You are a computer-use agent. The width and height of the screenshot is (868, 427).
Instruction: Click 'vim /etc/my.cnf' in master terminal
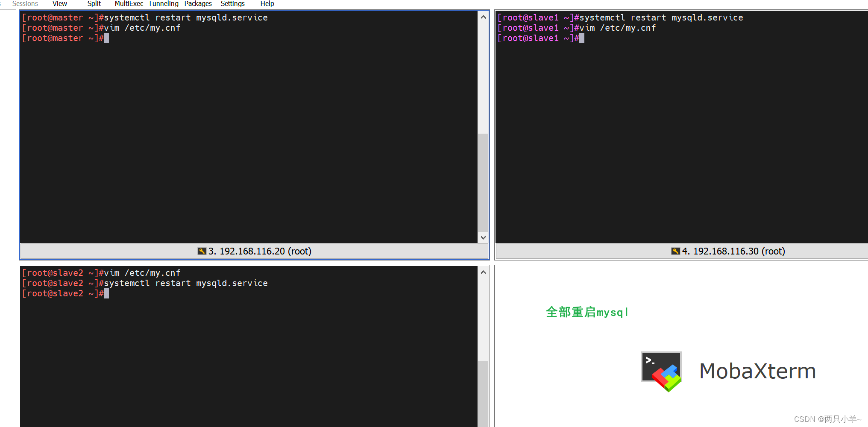click(x=142, y=28)
